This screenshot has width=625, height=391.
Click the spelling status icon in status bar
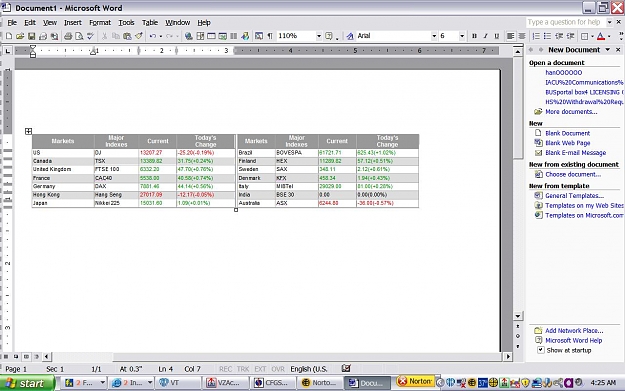(346, 368)
